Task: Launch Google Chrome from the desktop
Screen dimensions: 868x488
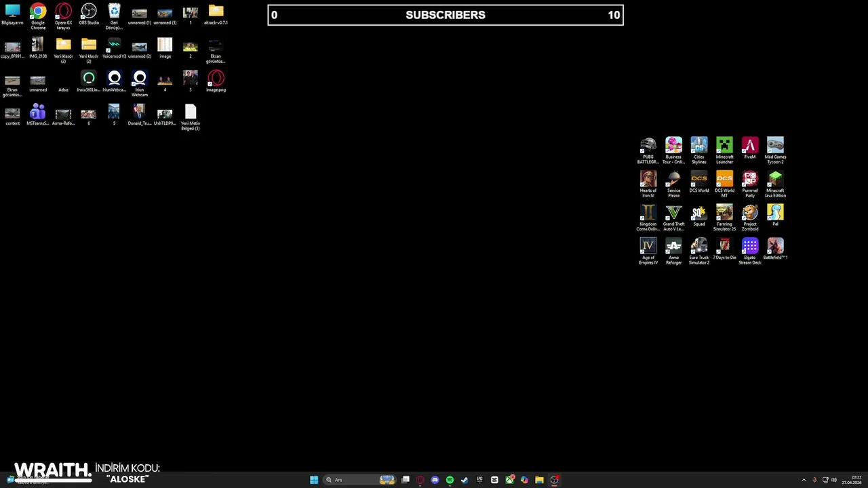Action: tap(38, 16)
